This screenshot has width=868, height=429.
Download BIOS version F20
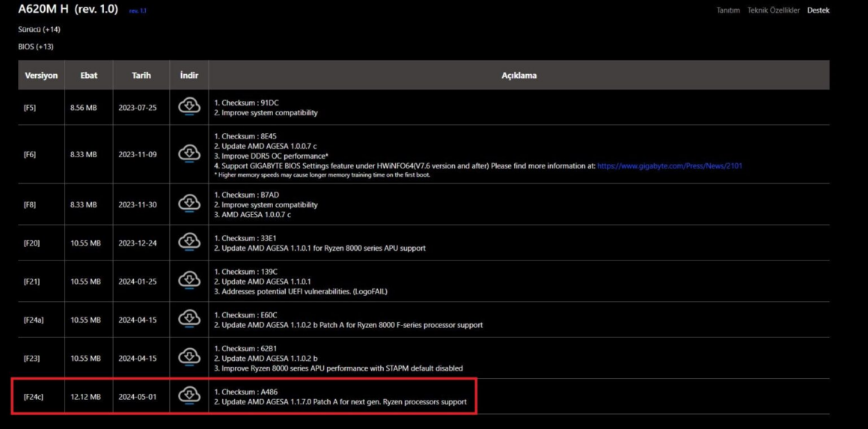tap(189, 243)
